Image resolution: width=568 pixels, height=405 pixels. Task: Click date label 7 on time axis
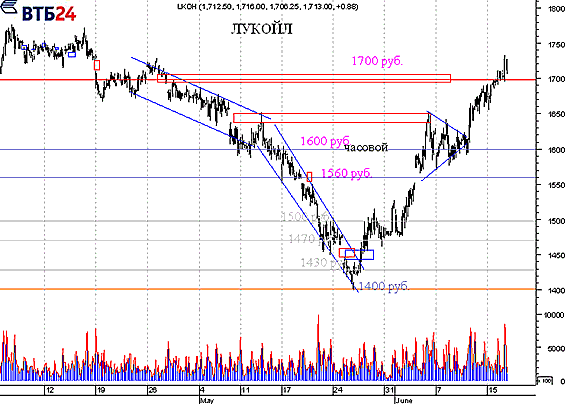439,391
